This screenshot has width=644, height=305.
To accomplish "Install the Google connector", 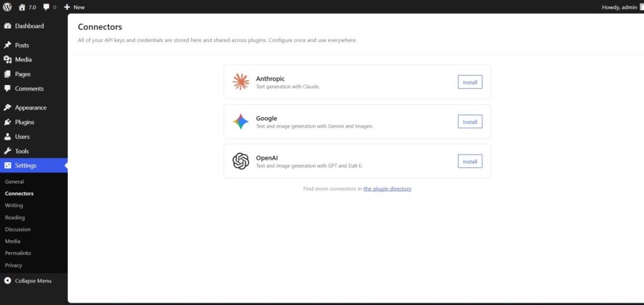I will 470,121.
